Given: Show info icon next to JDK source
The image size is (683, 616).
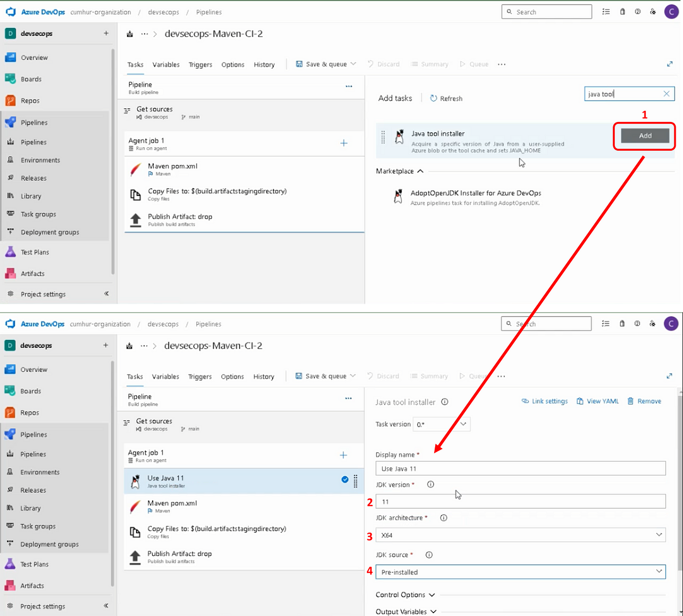Looking at the screenshot, I should [429, 555].
